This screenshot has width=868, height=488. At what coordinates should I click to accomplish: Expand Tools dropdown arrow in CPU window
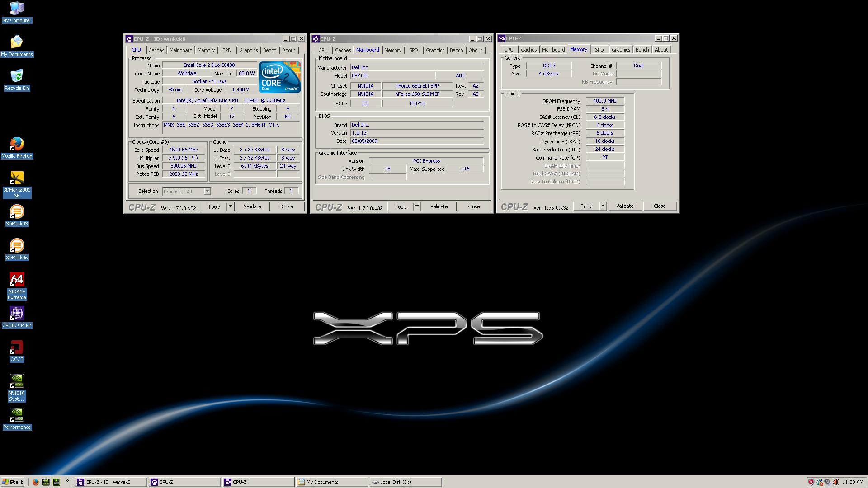(x=230, y=206)
